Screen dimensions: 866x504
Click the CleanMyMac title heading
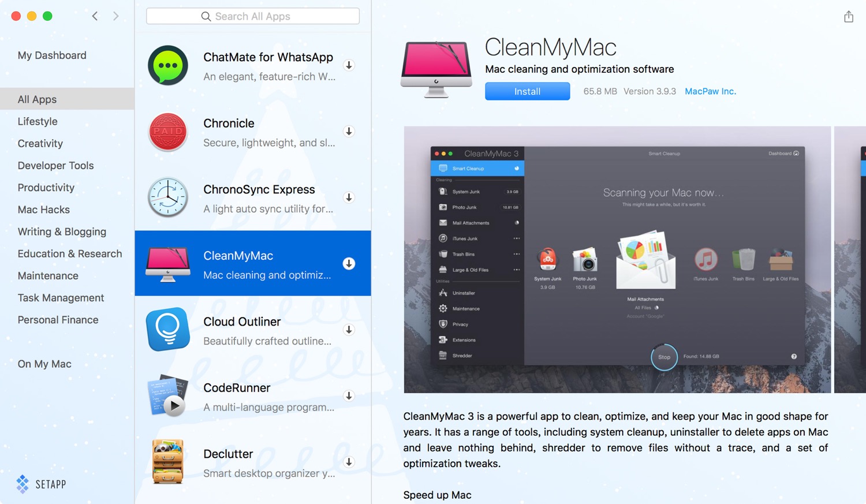click(550, 47)
